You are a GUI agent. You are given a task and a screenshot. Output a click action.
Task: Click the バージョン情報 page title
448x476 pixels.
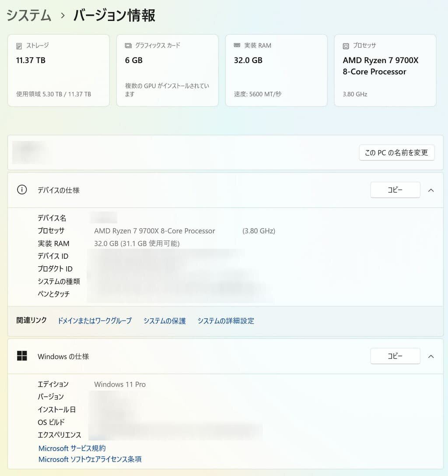tap(114, 15)
